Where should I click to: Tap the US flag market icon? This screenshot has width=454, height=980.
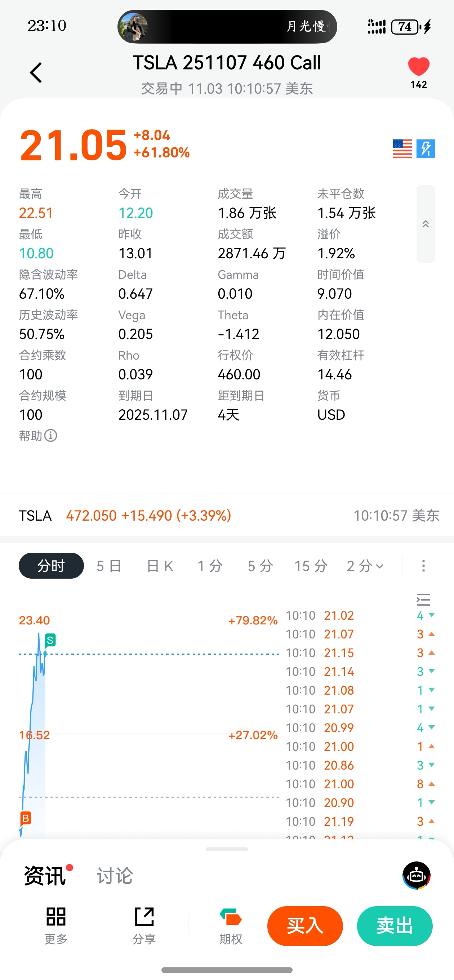click(x=402, y=148)
